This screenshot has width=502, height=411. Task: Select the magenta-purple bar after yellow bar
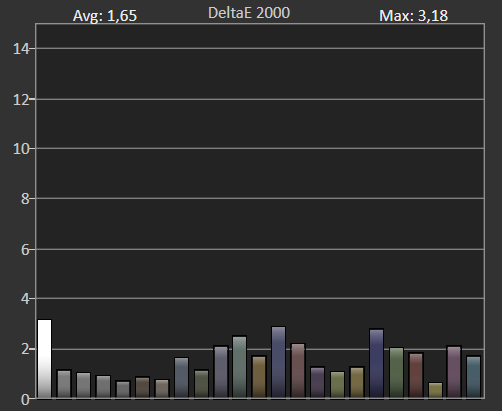[454, 372]
